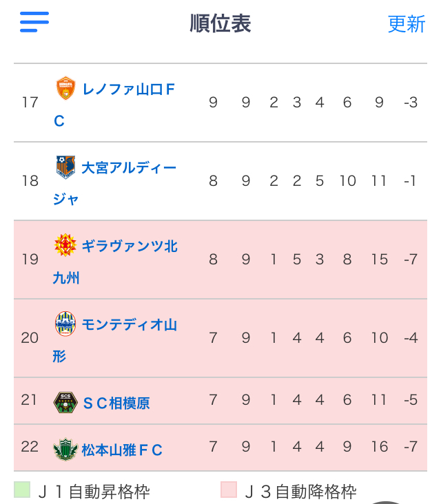Select rank 19 row number
Image resolution: width=441 pixels, height=504 pixels.
click(30, 260)
